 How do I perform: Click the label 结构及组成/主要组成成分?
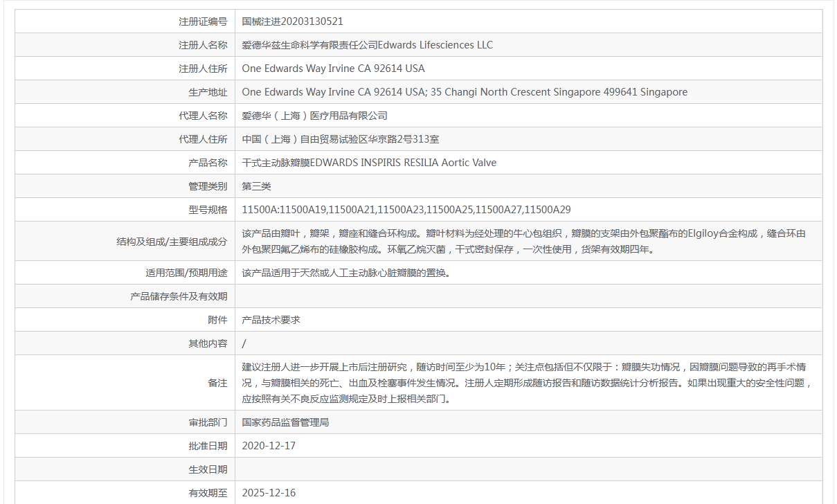172,242
